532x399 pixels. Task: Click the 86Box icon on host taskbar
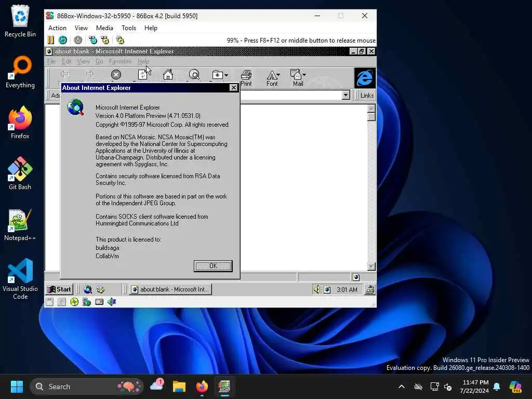(224, 387)
